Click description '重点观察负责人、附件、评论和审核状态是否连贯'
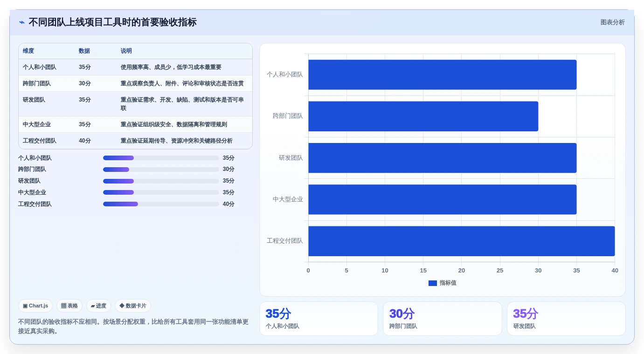 pyautogui.click(x=182, y=83)
